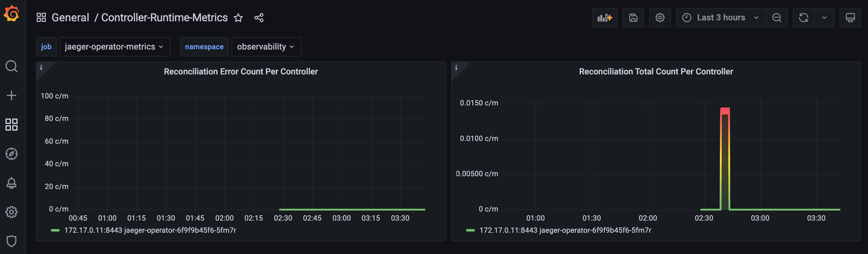Open the Explore compass icon

pos(12,154)
